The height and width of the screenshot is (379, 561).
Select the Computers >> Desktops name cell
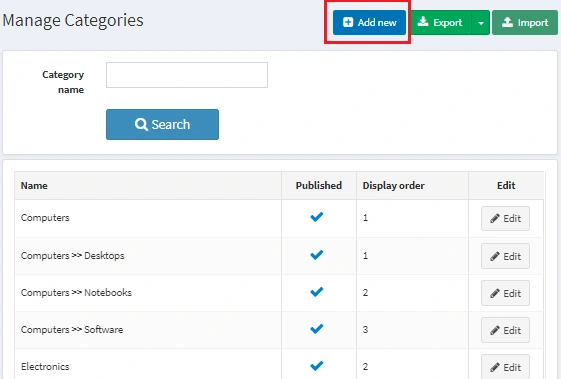[x=148, y=256]
